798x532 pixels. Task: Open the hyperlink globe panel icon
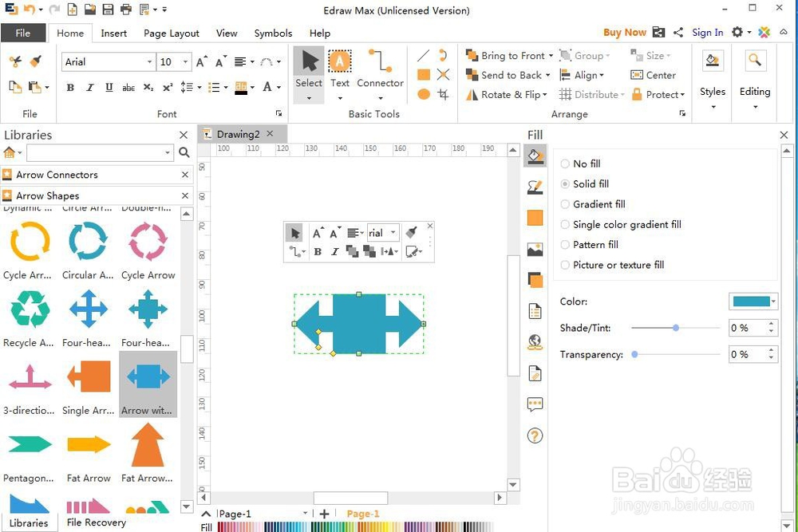point(535,342)
